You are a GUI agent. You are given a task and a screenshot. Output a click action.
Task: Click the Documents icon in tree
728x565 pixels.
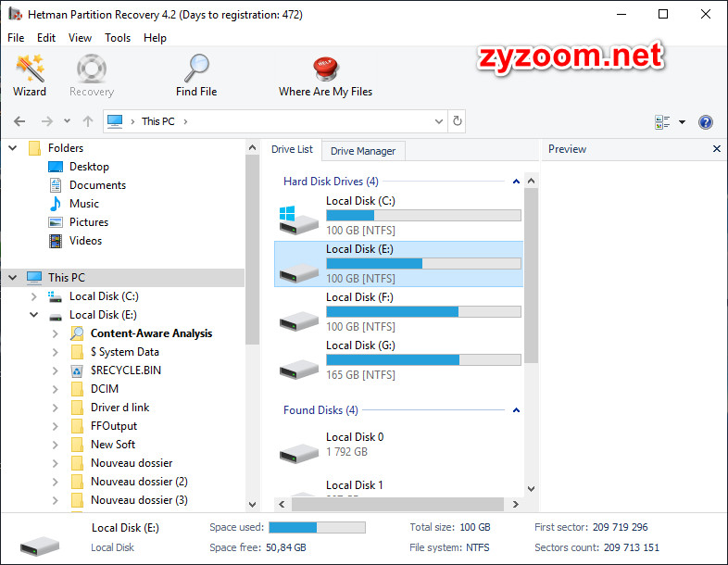pyautogui.click(x=56, y=185)
